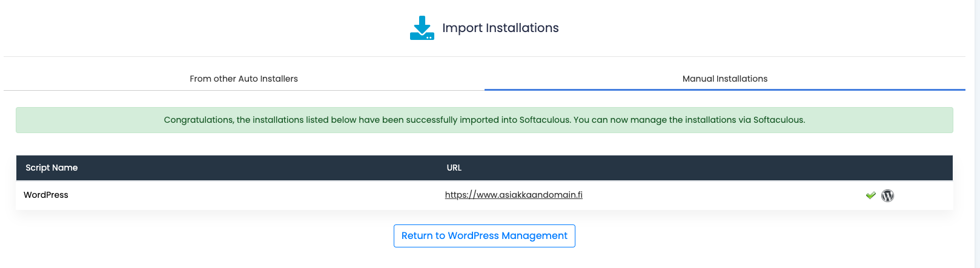980x268 pixels.
Task: Click the Script Name column header
Action: point(51,168)
